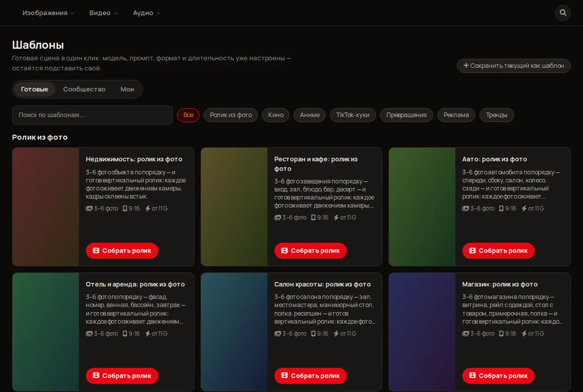
Task: Filter templates by Кино
Action: pyautogui.click(x=276, y=115)
